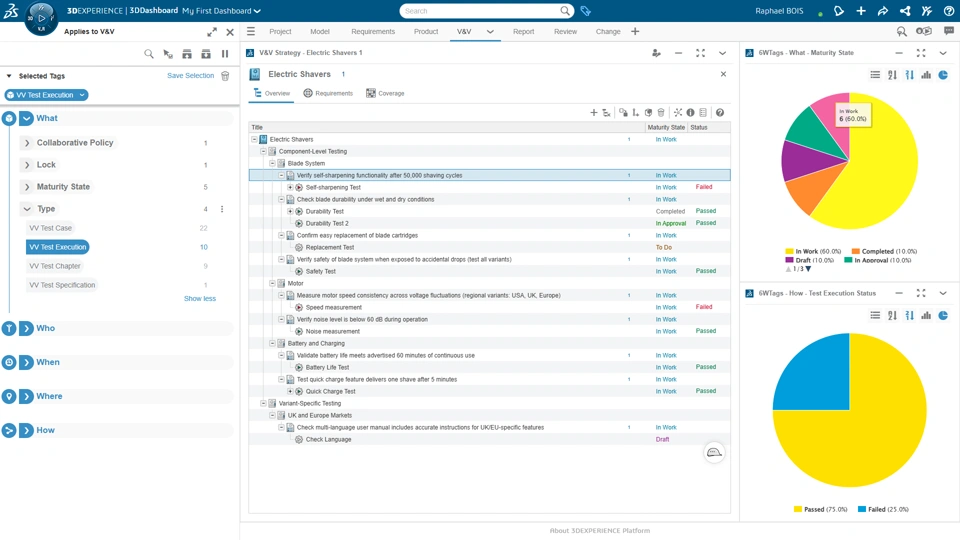Viewport: 960px width, 540px height.
Task: Toggle the VV Test Case tag filter
Action: tap(51, 228)
